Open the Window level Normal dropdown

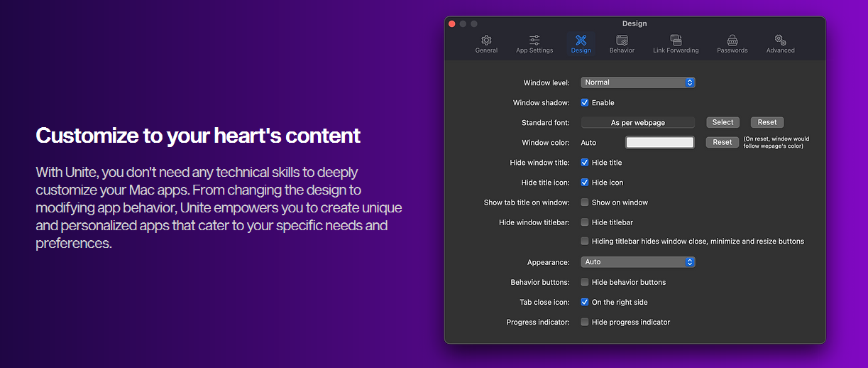tap(637, 82)
